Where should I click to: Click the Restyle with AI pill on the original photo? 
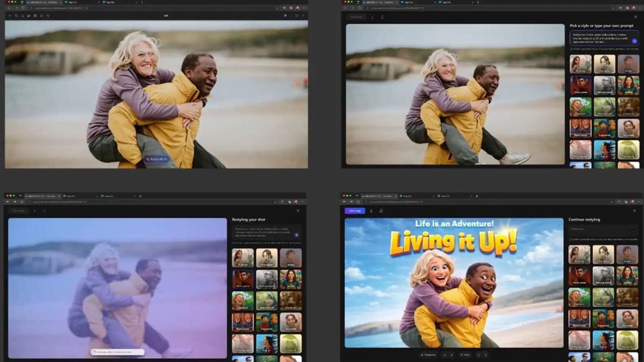coord(156,159)
